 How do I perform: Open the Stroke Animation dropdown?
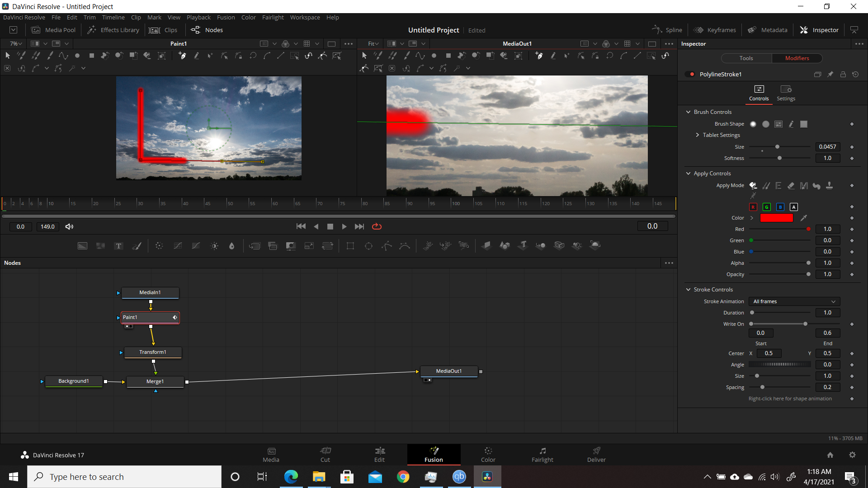tap(794, 301)
